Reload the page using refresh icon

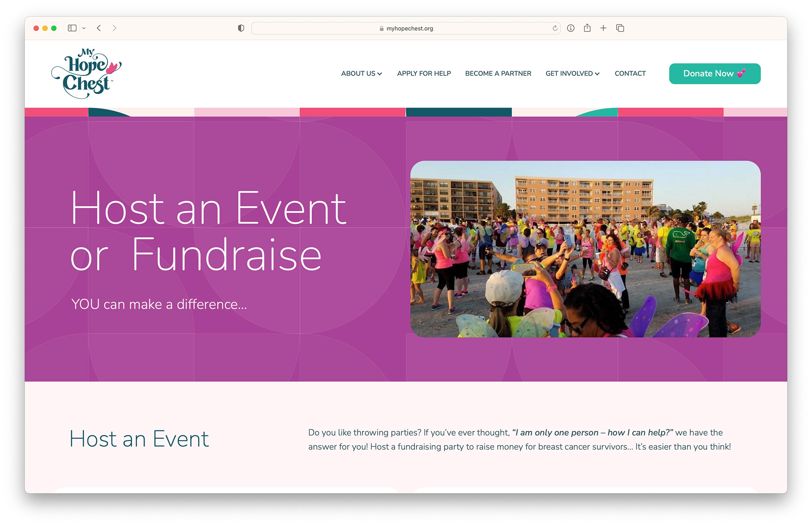point(555,28)
